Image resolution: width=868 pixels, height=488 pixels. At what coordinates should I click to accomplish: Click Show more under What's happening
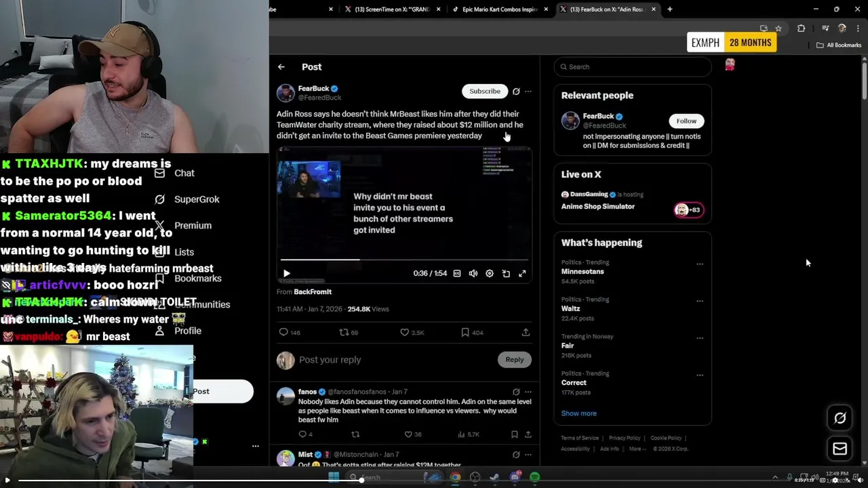tap(578, 413)
